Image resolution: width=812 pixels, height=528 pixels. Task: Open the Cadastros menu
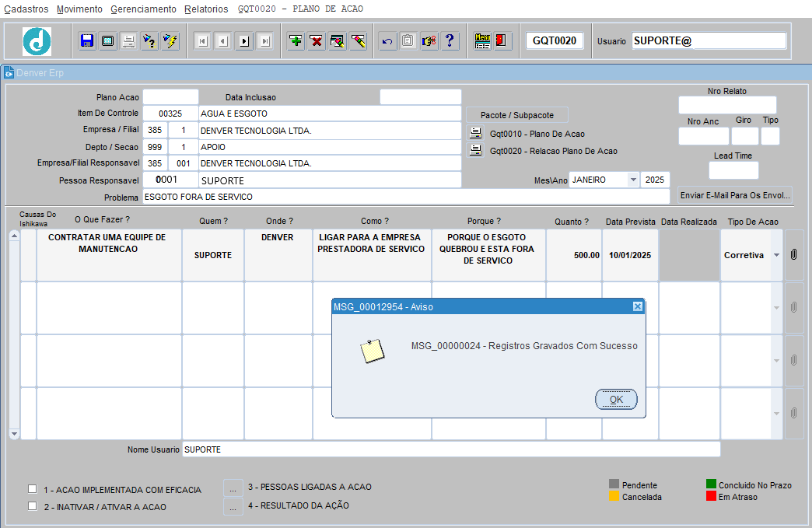[x=26, y=9]
